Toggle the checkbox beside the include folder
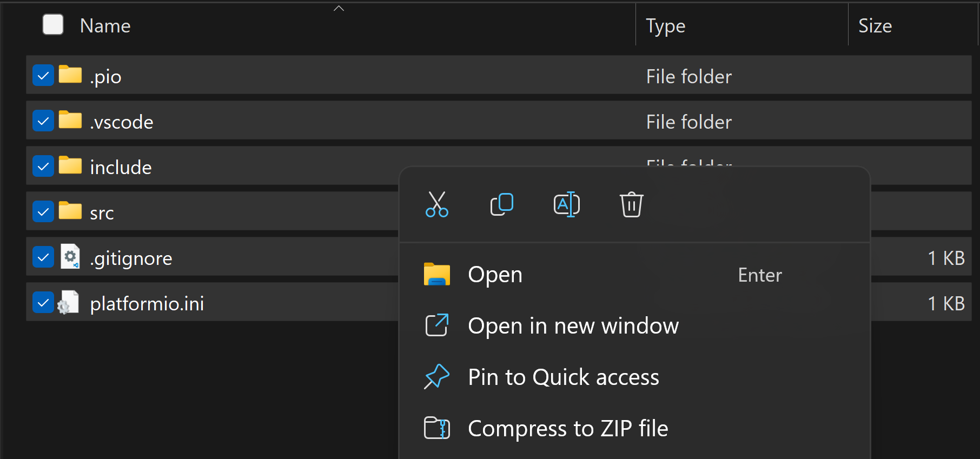The width and height of the screenshot is (980, 459). (x=43, y=166)
